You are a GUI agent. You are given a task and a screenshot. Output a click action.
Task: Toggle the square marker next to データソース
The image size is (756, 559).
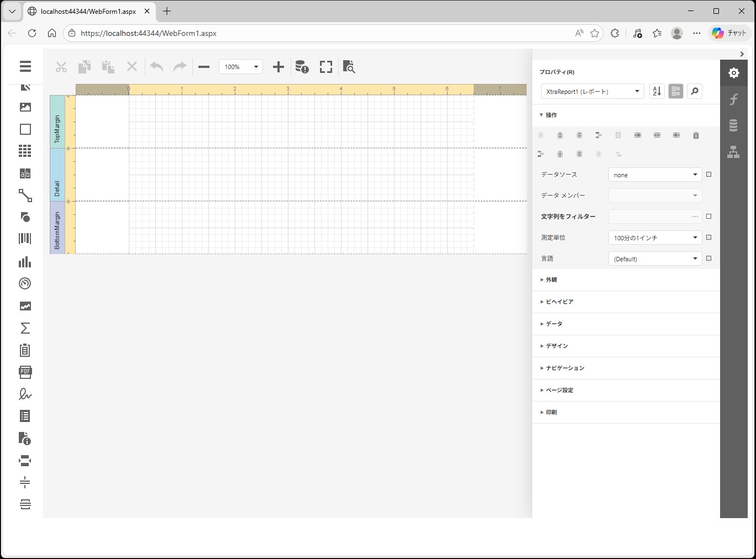tap(709, 175)
